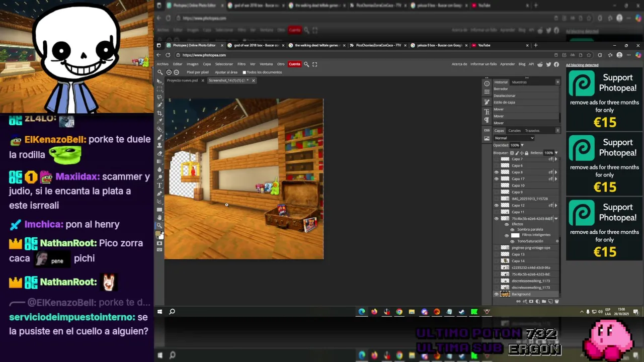The height and width of the screenshot is (362, 644).
Task: Open the Opacidad 100% dropdown arrow
Action: click(522, 145)
